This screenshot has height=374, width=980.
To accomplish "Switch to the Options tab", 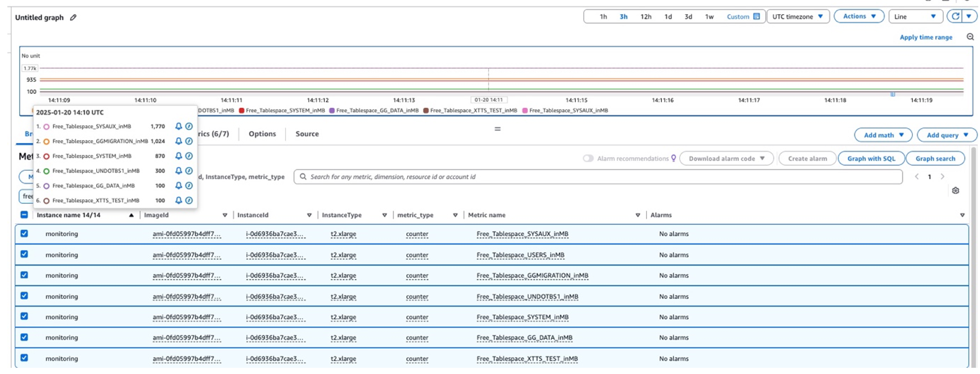I will tap(262, 134).
